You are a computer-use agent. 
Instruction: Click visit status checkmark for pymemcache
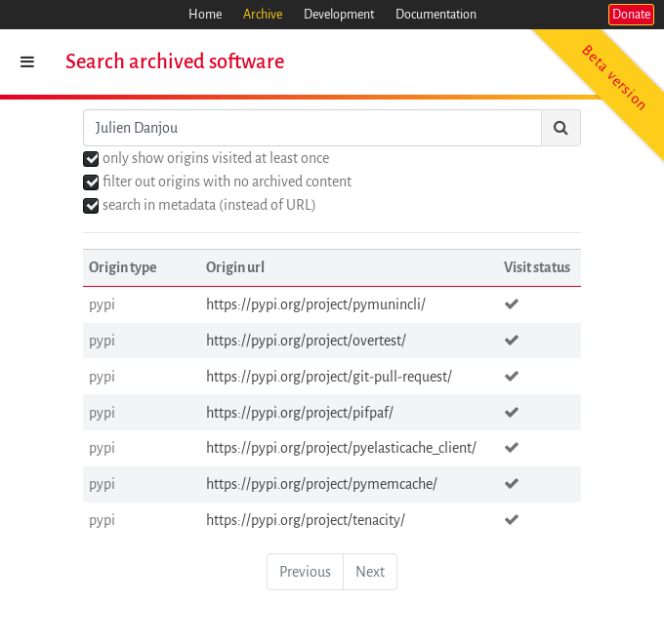[511, 484]
